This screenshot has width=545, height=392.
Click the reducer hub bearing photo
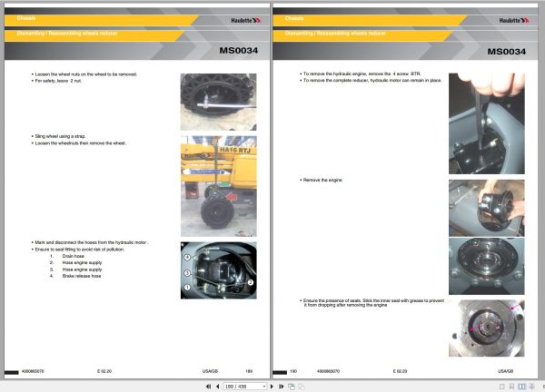pos(487,266)
